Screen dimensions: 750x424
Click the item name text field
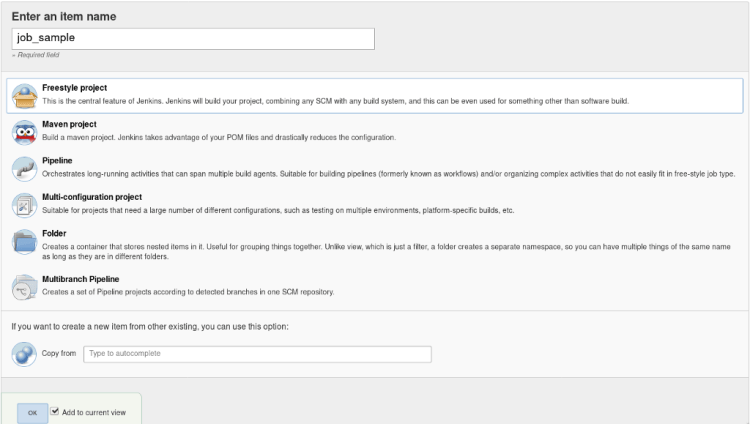193,38
